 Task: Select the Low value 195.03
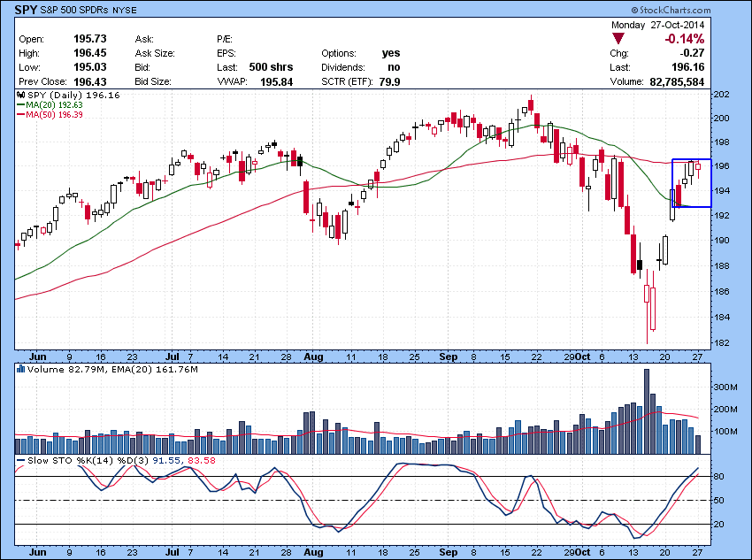(89, 67)
